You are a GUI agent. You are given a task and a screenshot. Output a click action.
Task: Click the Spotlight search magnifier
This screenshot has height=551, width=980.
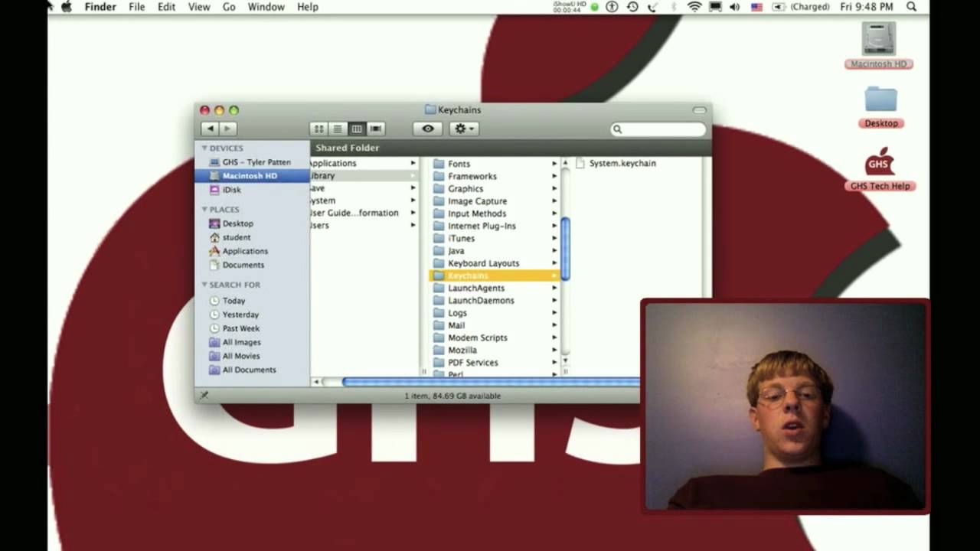pyautogui.click(x=911, y=7)
